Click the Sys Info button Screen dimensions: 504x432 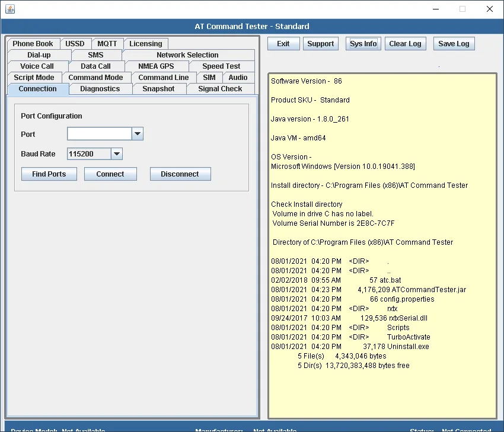coord(363,44)
